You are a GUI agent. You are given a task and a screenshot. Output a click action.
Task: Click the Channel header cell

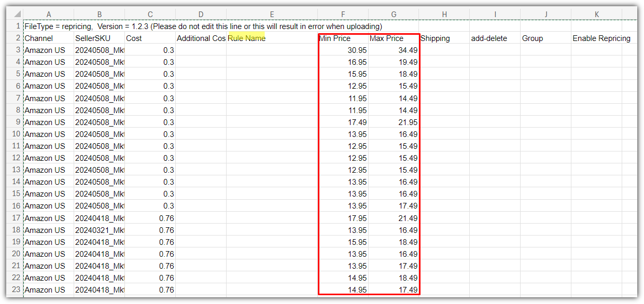click(48, 38)
